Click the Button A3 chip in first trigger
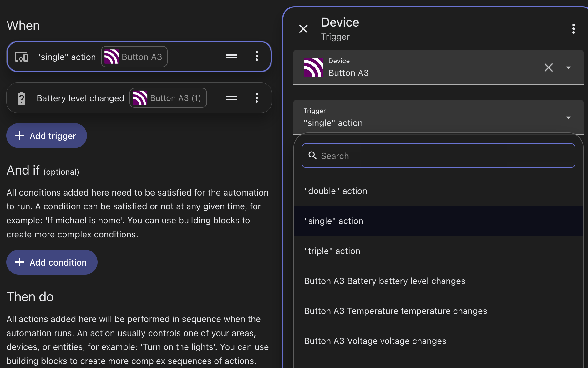Image resolution: width=588 pixels, height=368 pixels. pos(134,57)
